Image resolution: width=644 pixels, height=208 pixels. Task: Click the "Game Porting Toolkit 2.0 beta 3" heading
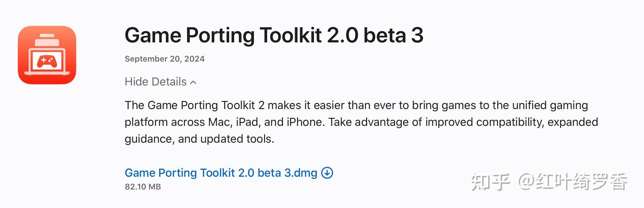point(274,35)
